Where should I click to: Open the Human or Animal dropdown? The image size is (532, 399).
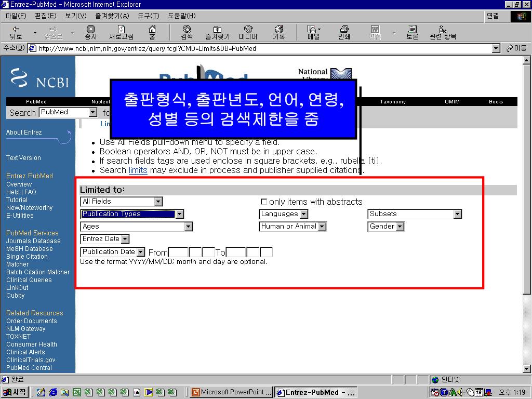292,227
